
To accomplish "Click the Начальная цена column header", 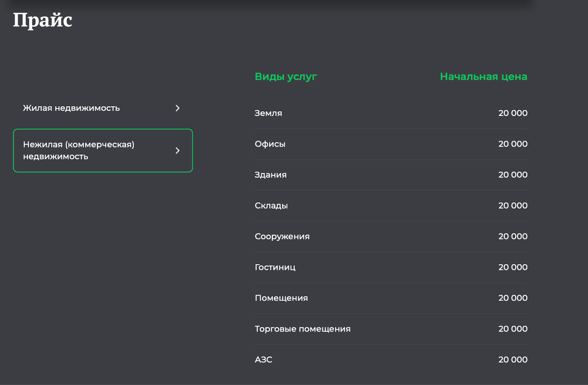I will (483, 76).
